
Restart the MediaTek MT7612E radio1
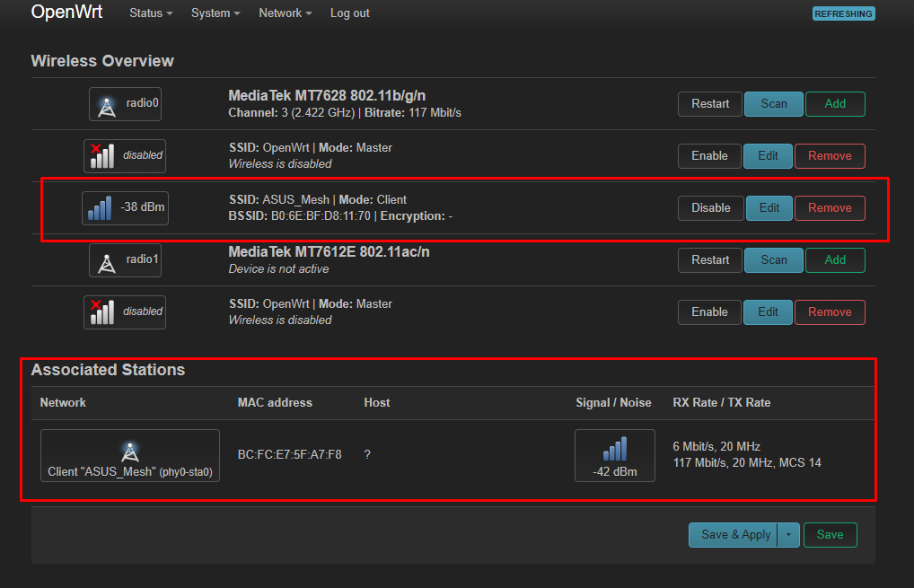(710, 260)
